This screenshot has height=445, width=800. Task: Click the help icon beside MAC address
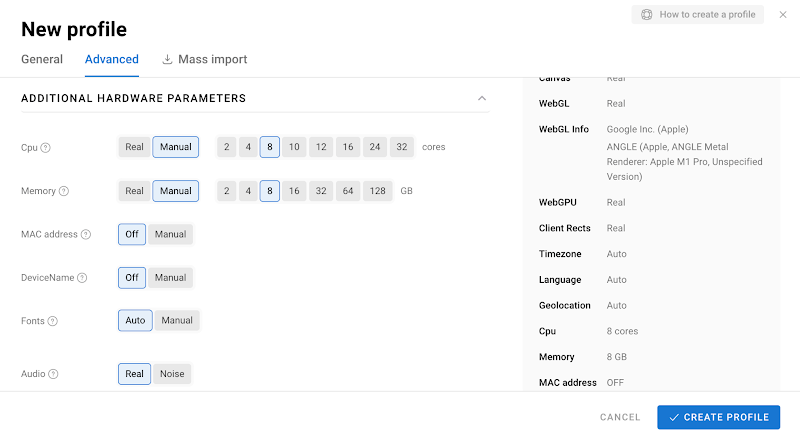click(86, 235)
